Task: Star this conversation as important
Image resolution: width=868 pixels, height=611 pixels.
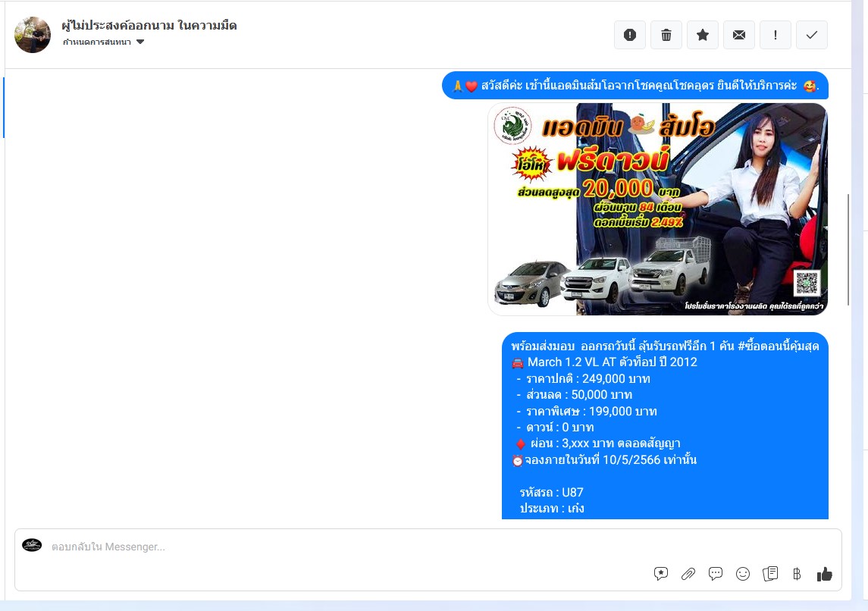Action: coord(703,35)
